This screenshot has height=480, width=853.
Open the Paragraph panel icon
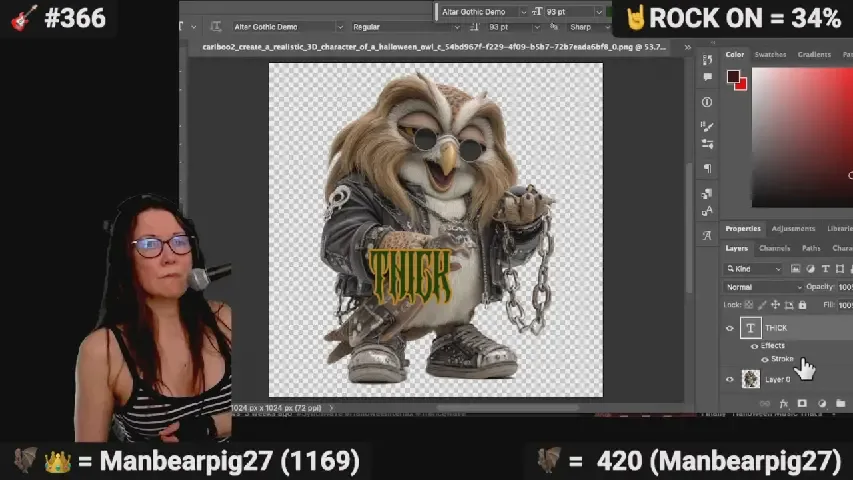pyautogui.click(x=707, y=169)
